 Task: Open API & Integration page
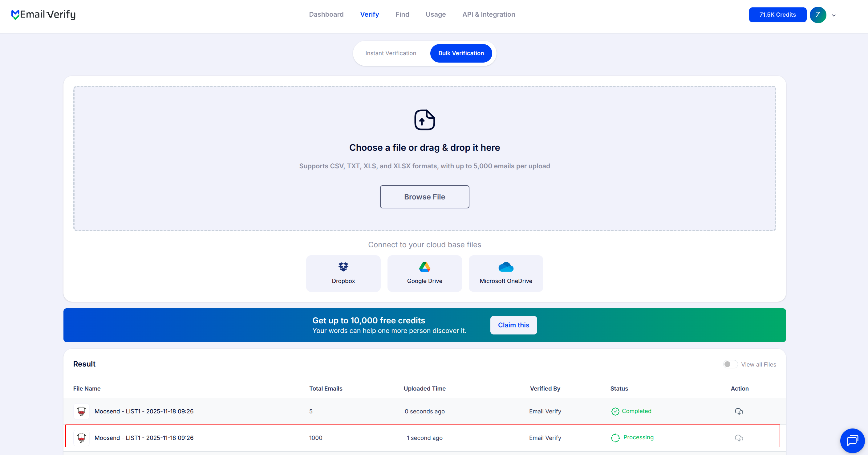[489, 14]
